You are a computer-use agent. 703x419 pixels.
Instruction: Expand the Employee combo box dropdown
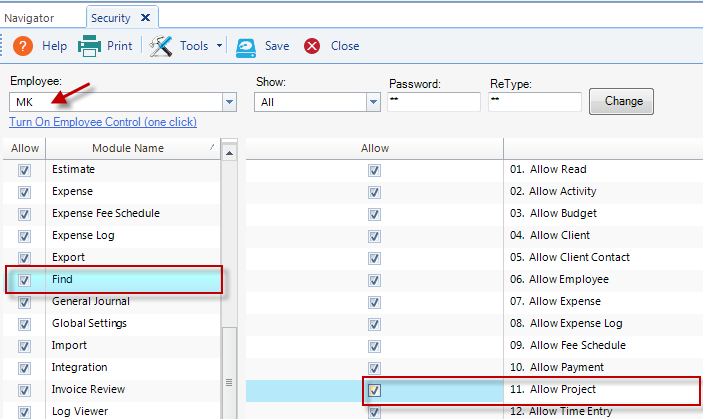(229, 102)
